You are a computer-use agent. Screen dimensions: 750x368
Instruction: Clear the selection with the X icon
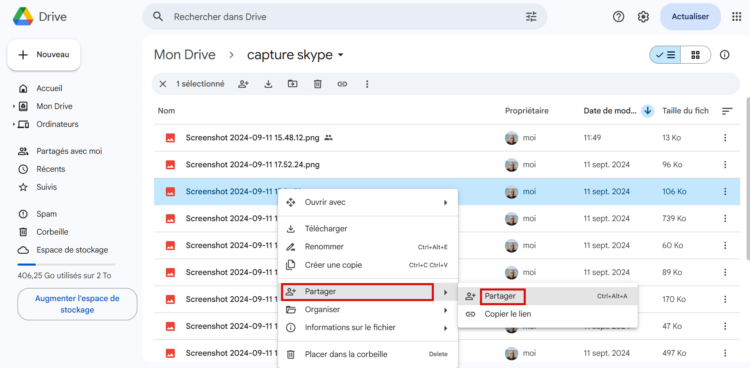point(163,84)
